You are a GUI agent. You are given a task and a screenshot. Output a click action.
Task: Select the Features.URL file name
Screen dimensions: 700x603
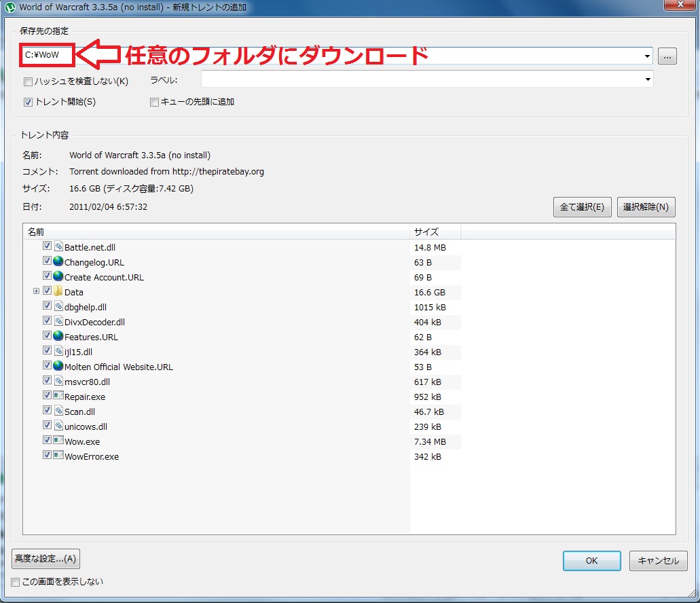[91, 337]
